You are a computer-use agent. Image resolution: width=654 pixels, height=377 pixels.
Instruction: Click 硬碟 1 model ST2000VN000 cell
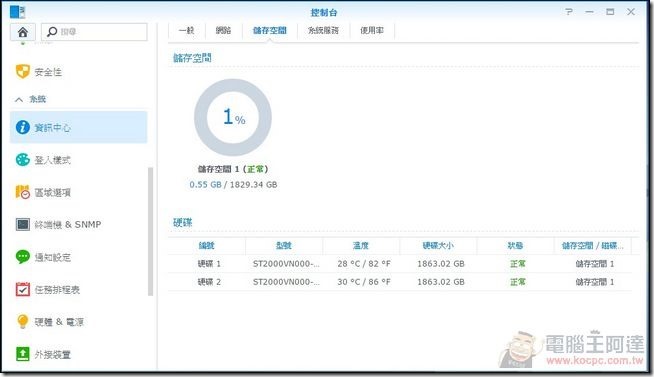point(286,264)
